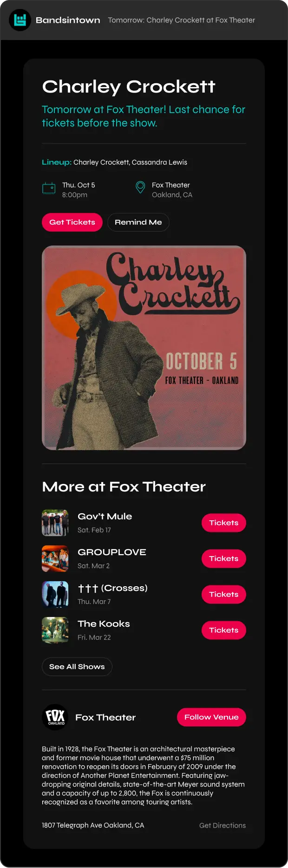Buy Tickets for Crosses on Mar 7

click(224, 594)
